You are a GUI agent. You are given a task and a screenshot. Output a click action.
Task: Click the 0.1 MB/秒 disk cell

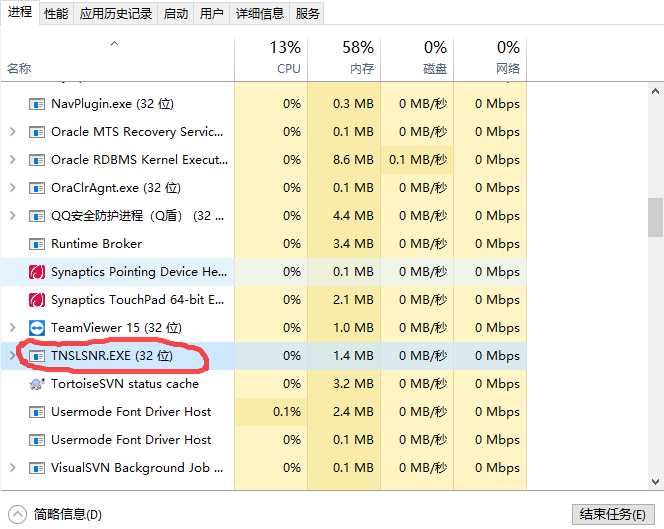tap(418, 160)
